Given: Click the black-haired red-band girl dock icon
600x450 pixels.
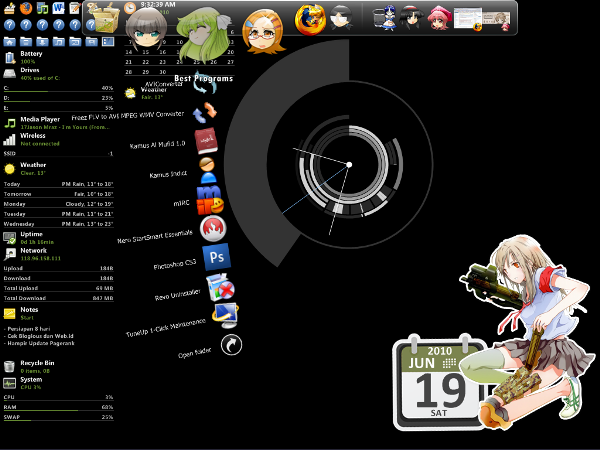Looking at the screenshot, I should pyautogui.click(x=411, y=18).
